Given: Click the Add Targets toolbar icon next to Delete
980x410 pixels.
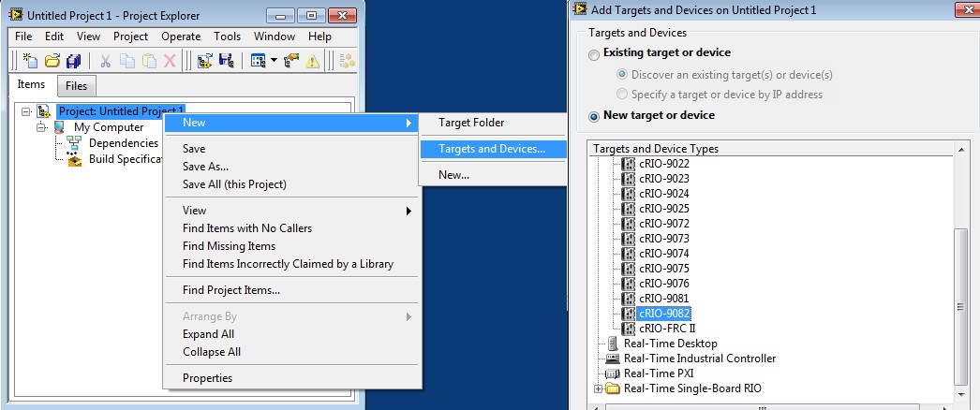Looking at the screenshot, I should pos(204,61).
